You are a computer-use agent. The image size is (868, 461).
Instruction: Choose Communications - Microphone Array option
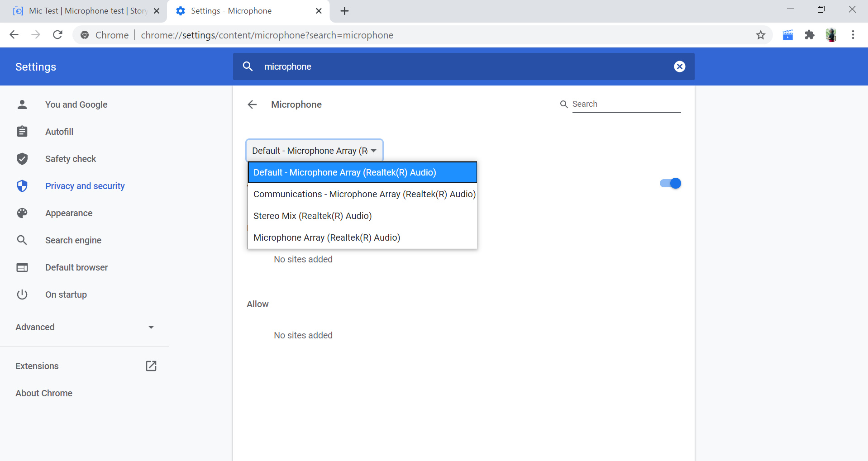[x=364, y=194]
